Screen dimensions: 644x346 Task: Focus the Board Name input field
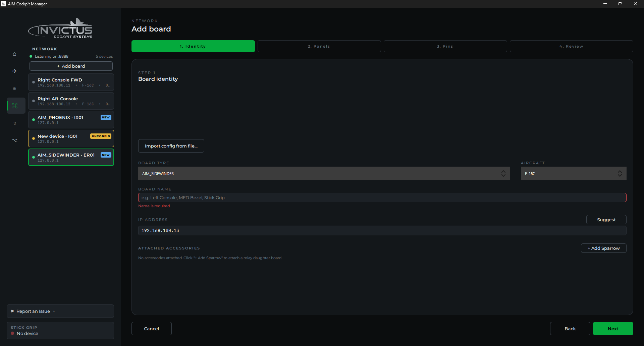click(382, 197)
